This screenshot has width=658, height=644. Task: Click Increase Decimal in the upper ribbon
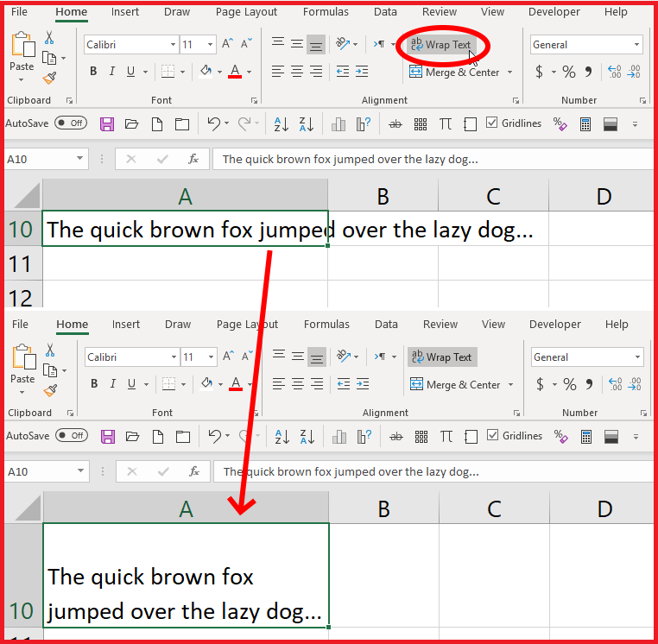coord(614,72)
